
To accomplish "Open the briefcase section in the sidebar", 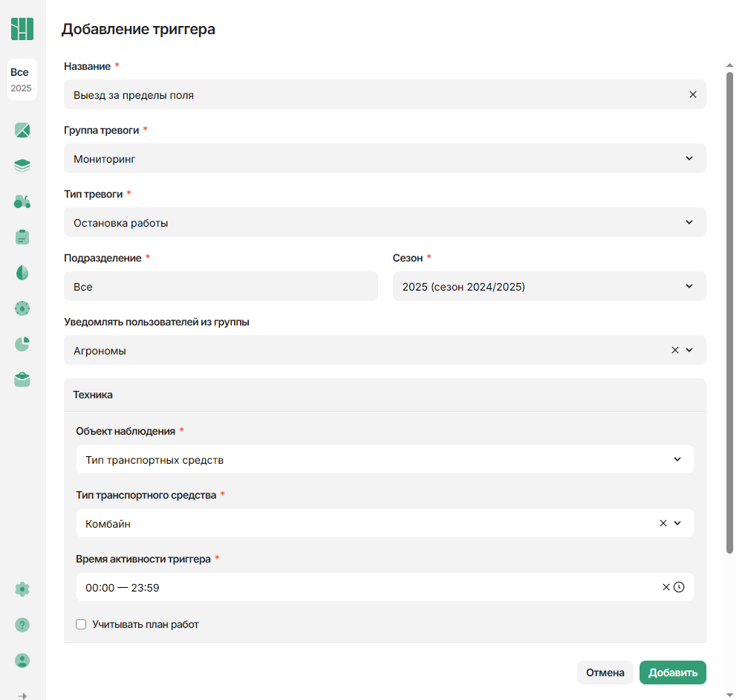I will [x=22, y=380].
